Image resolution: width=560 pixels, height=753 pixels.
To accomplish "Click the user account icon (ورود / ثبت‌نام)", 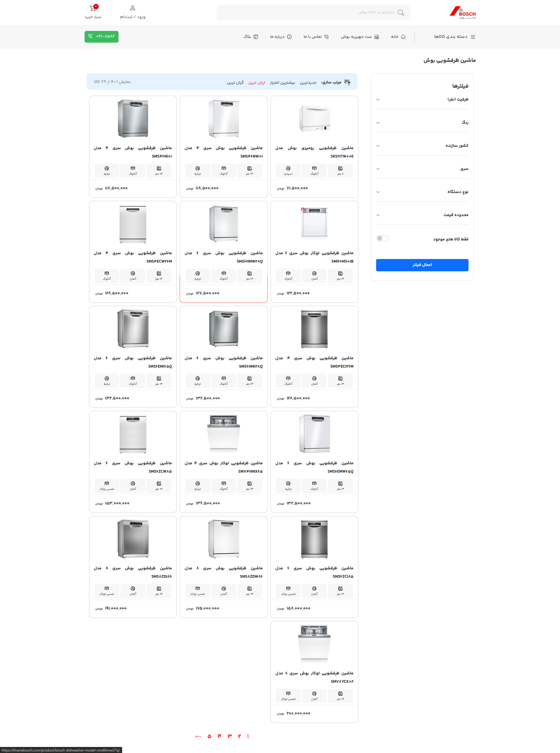I will click(x=133, y=8).
